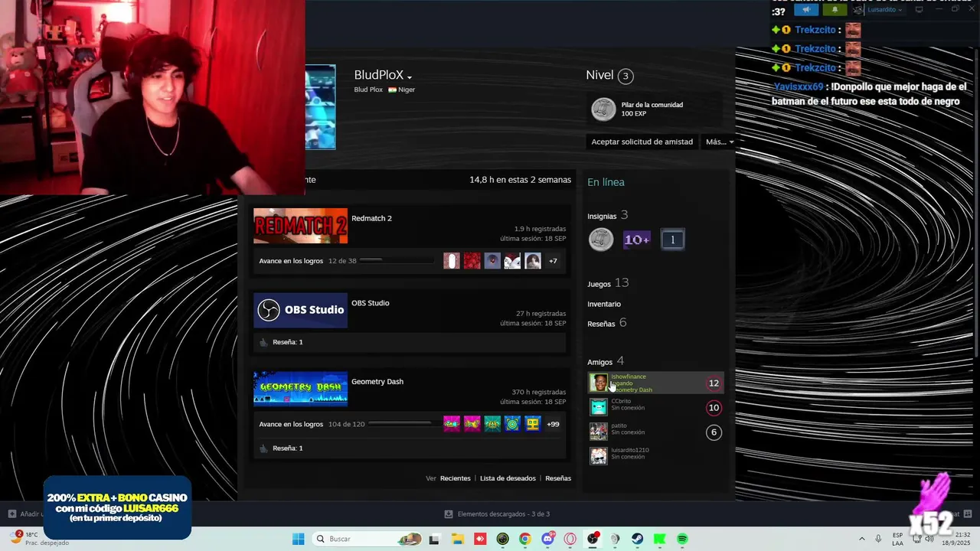Click Windows Start button

click(x=298, y=539)
